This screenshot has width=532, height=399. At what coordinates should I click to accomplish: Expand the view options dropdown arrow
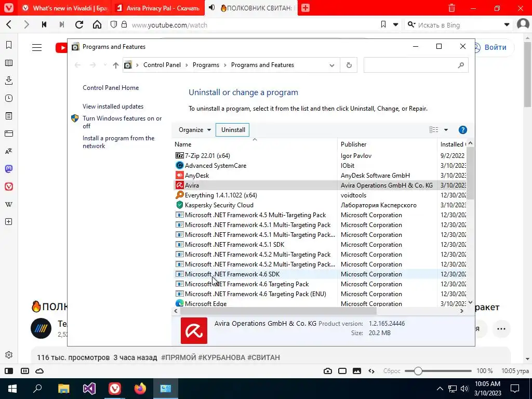click(446, 130)
